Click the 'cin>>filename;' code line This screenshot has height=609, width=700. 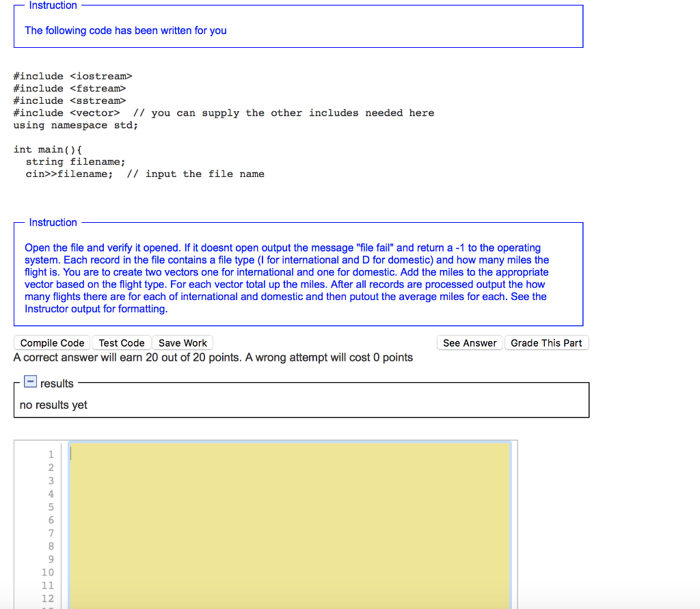click(x=69, y=174)
